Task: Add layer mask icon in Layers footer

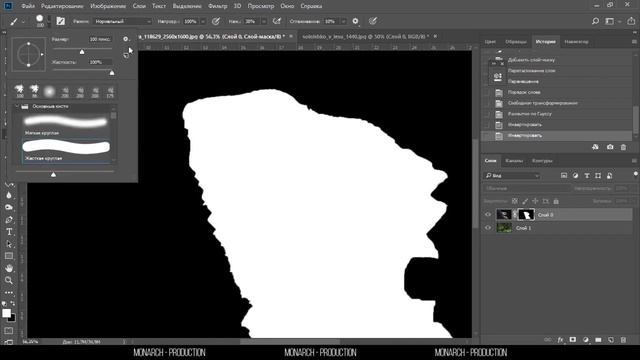Action: [x=573, y=340]
